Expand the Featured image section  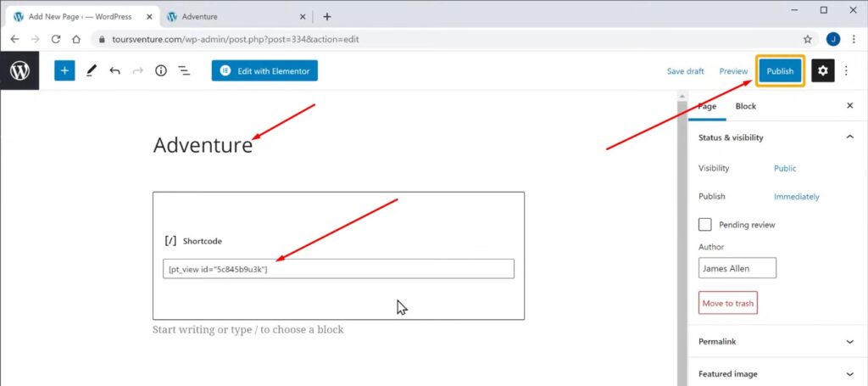pos(850,374)
